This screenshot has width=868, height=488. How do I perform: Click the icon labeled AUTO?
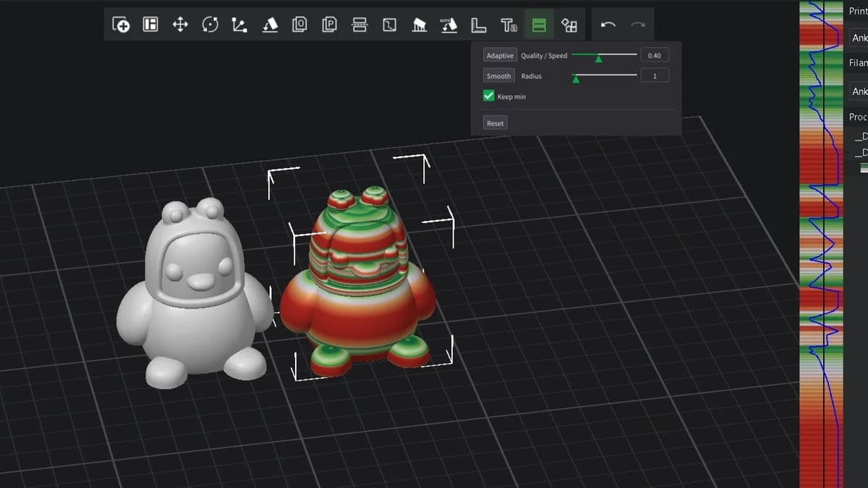pos(449,25)
